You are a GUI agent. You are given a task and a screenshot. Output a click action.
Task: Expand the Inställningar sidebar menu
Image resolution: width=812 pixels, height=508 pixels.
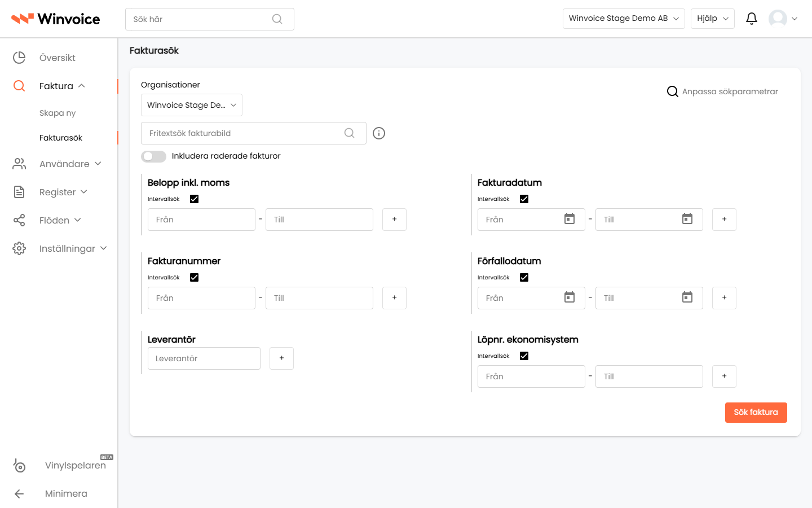tap(73, 248)
